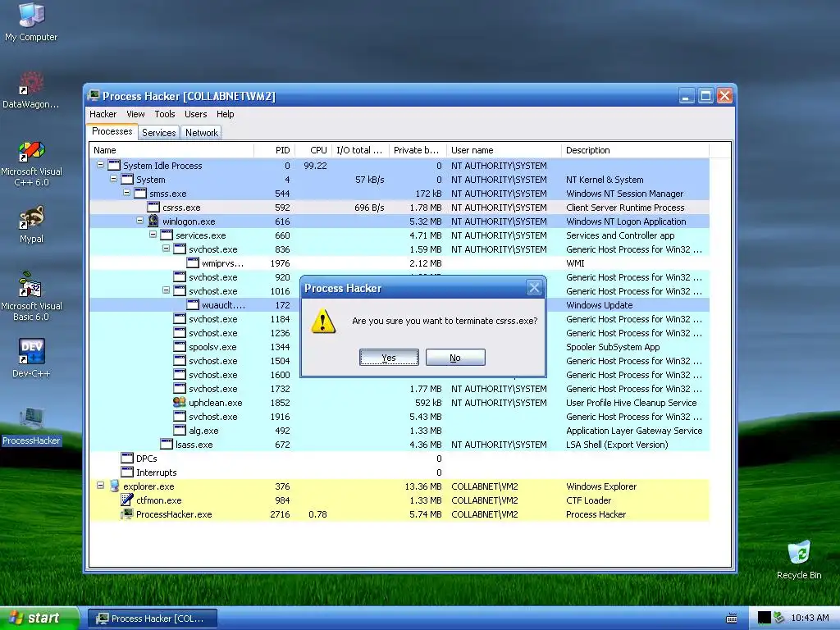Image resolution: width=840 pixels, height=630 pixels.
Task: Select the svchost.exe row with PID 1916
Action: click(399, 416)
